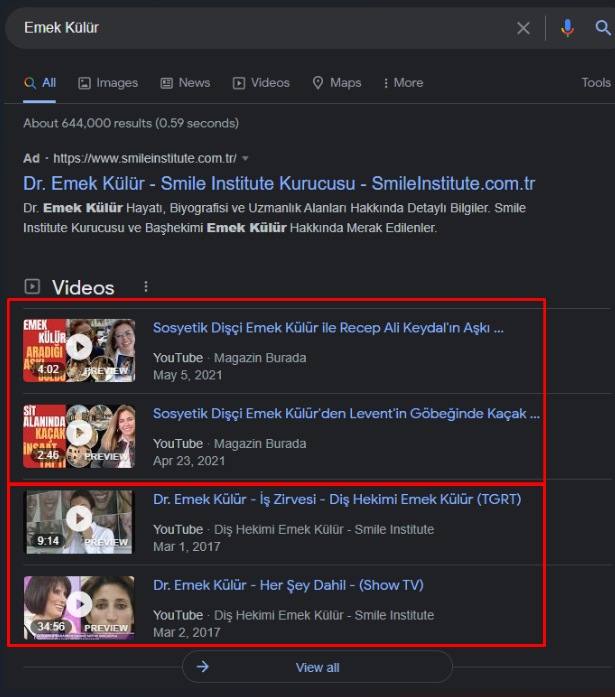Image resolution: width=615 pixels, height=697 pixels.
Task: Play the 4:02 video thumbnail
Action: pyautogui.click(x=79, y=350)
